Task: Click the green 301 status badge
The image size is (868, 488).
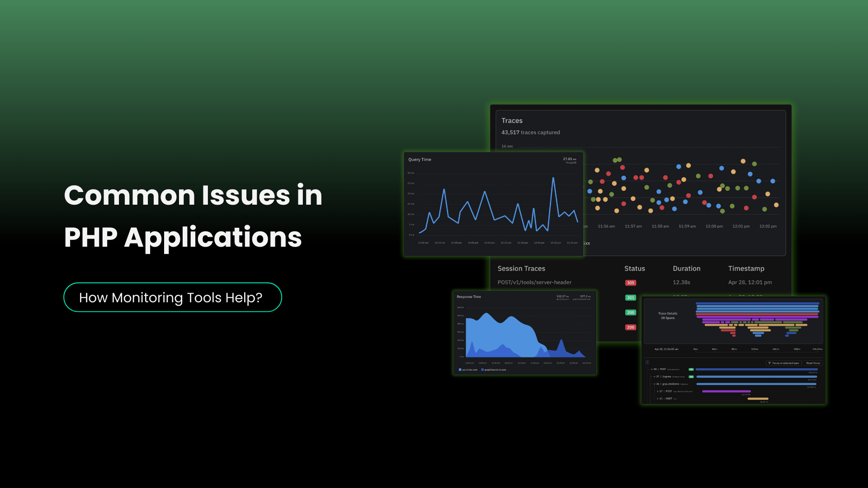Action: [x=630, y=297]
